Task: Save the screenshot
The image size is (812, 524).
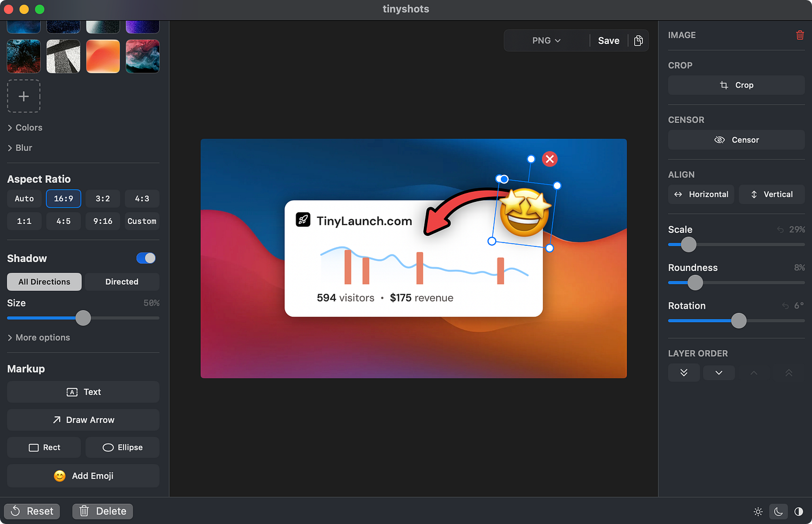Action: click(608, 41)
